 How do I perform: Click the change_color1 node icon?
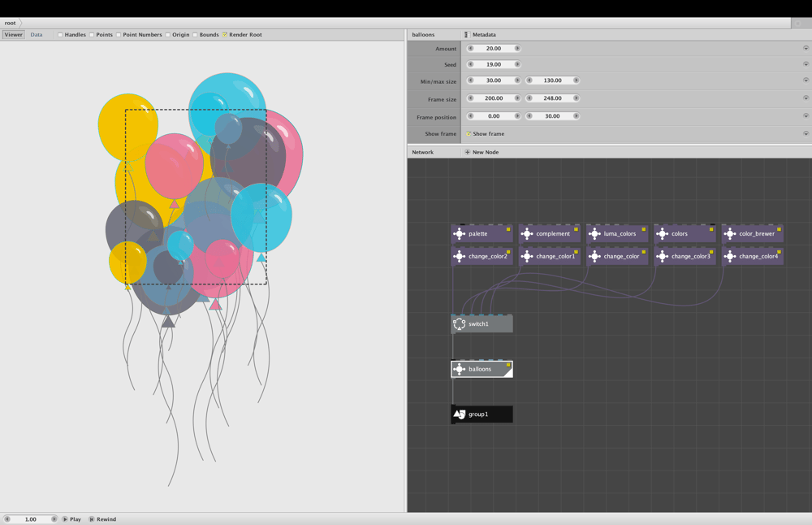point(527,256)
